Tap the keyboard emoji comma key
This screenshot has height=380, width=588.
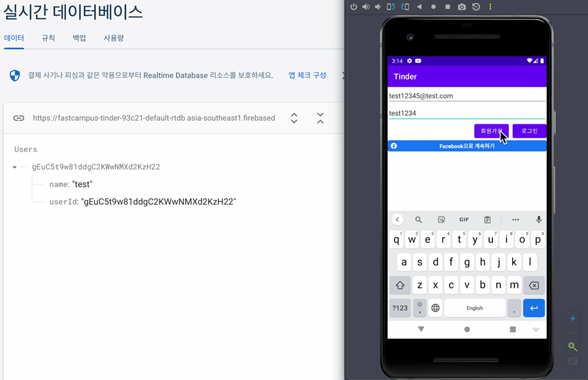[x=420, y=308]
